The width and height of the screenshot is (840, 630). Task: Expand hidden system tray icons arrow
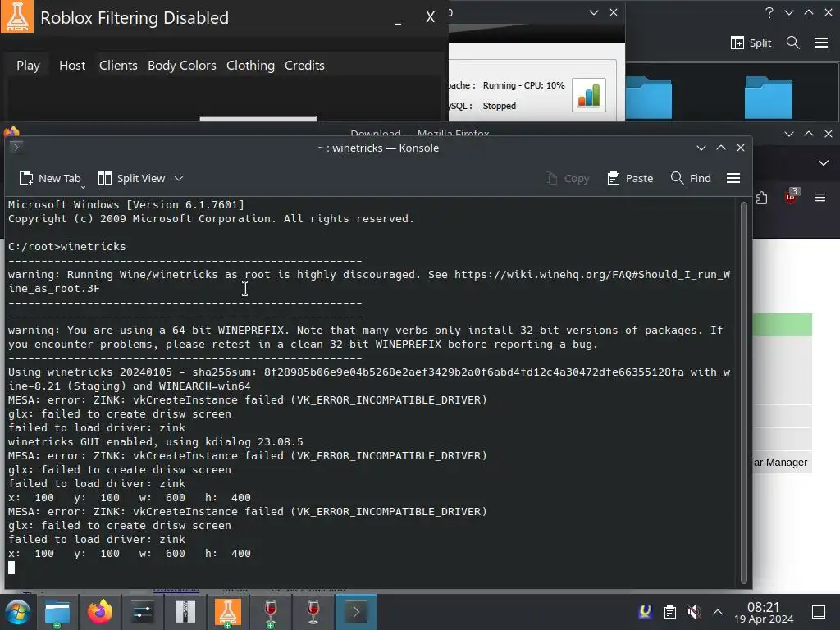(x=718, y=612)
